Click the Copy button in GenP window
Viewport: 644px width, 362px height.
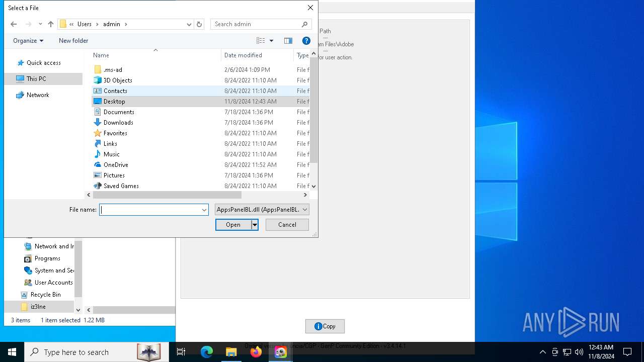(325, 326)
